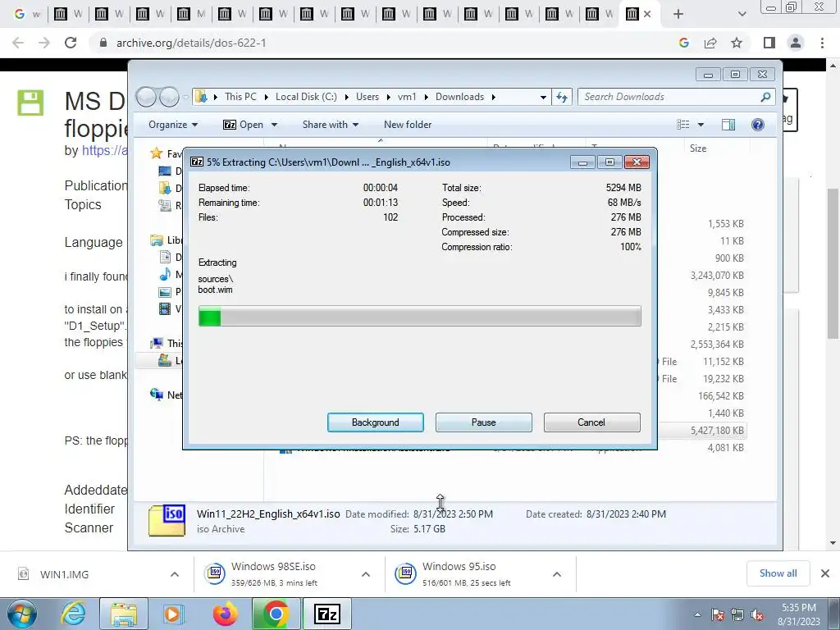
Task: Click Favorites star icon in sidebar
Action: pos(157,153)
